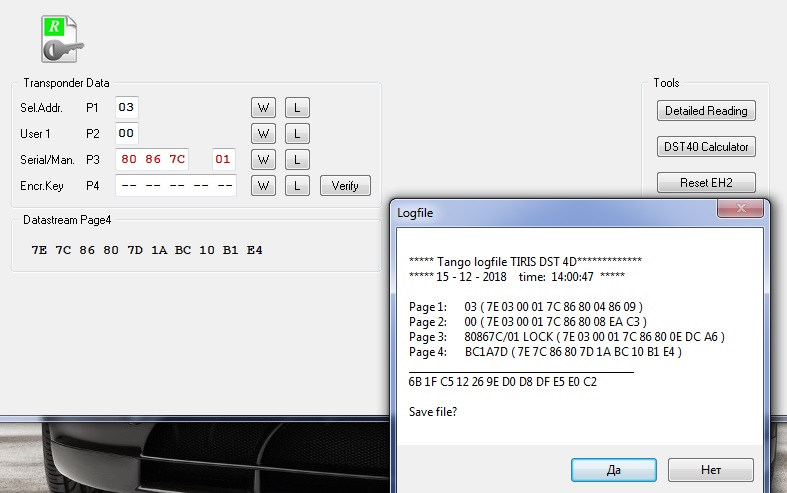Click the transponder key read icon
This screenshot has width=787, height=493.
[x=62, y=39]
